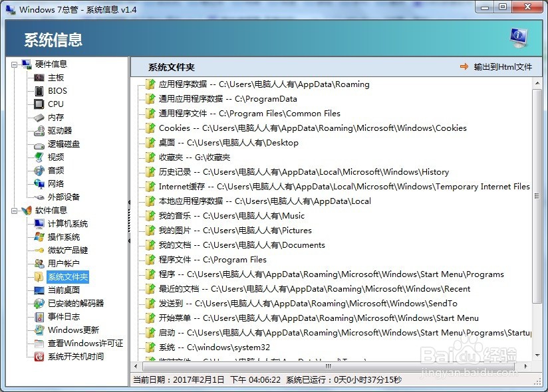Pick the 微软产品键 tree label
This screenshot has height=392, width=548.
click(x=68, y=250)
